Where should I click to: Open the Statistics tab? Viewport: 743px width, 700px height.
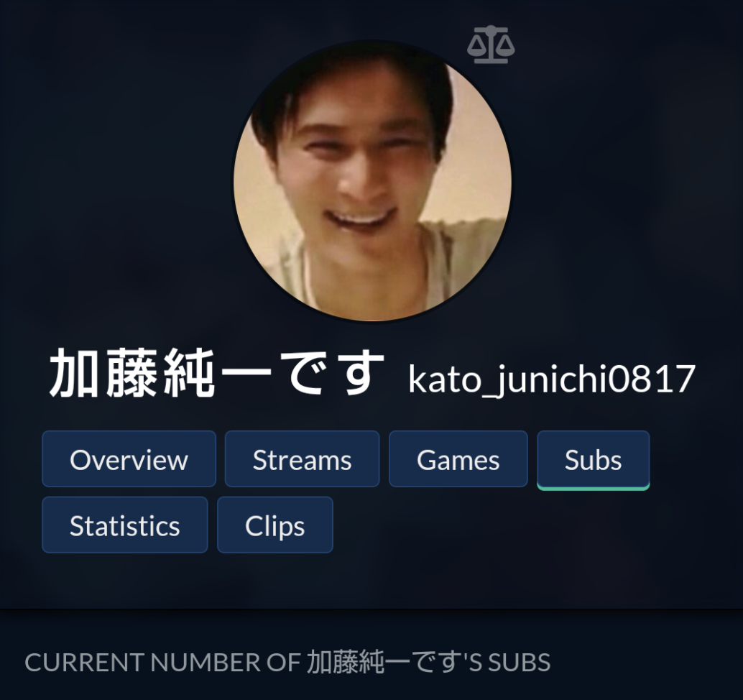pyautogui.click(x=125, y=525)
